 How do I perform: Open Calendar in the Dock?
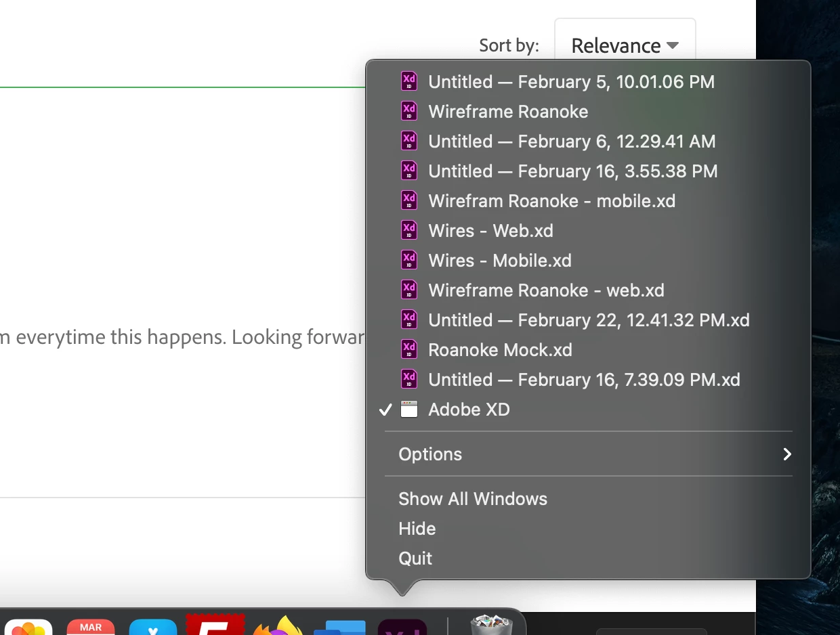[x=91, y=627]
